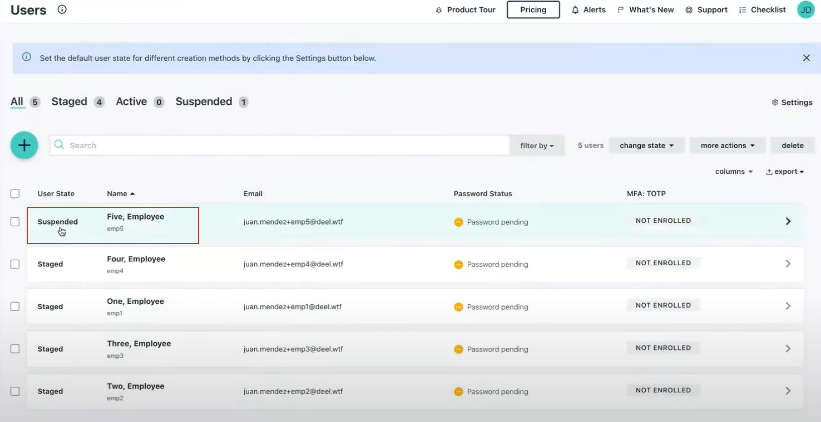Image resolution: width=821 pixels, height=422 pixels.
Task: Click the delete button
Action: coord(792,146)
